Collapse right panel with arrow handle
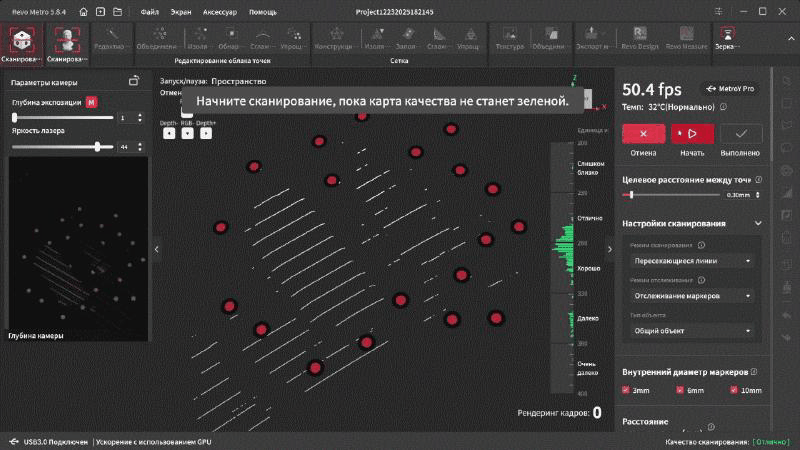The image size is (800, 450). [x=610, y=249]
